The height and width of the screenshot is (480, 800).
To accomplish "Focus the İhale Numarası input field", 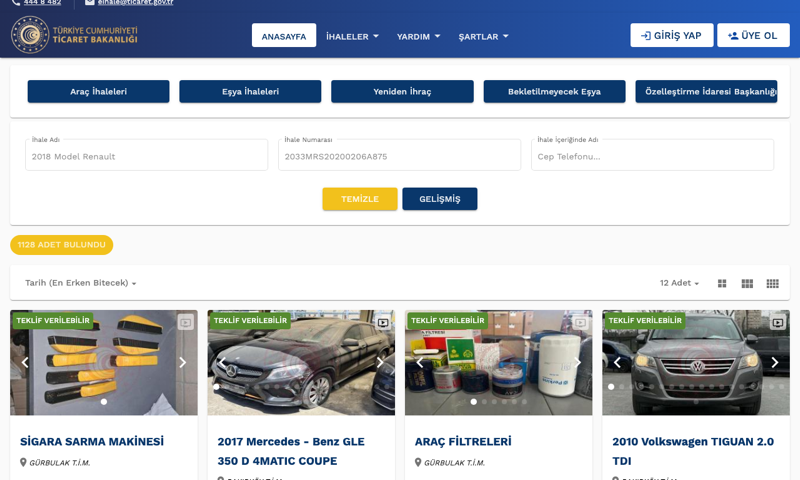I will (x=399, y=155).
